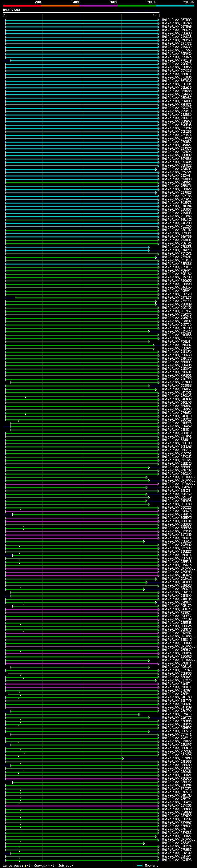Screen dimensions: 197x868
Task: Click the cyan ~100% identity color bar
Action: [175, 6]
